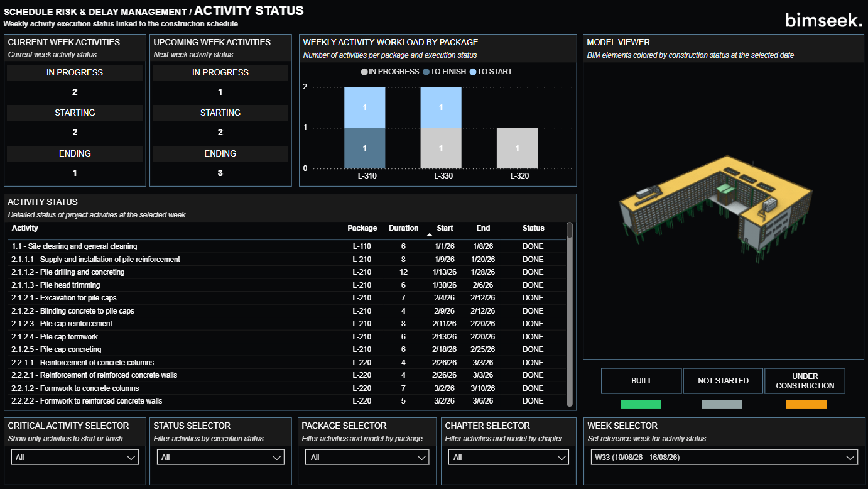Screen dimensions: 868x489
Task: Sort the table by the Duration column header
Action: pos(403,228)
